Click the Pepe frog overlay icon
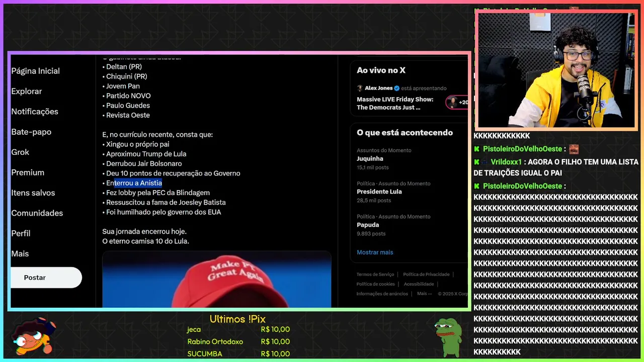Image resolution: width=644 pixels, height=362 pixels. point(448,338)
